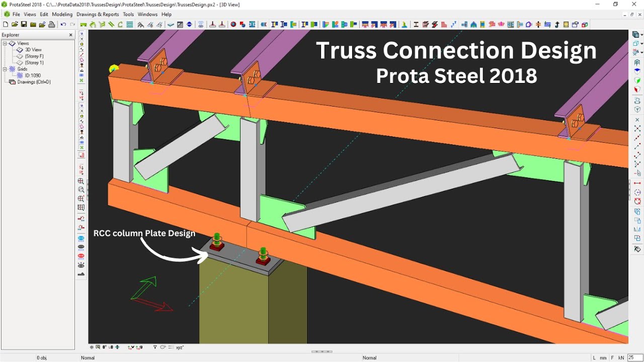Click the xyz" toggle in view bar
The image size is (644, 362).
[180, 347]
